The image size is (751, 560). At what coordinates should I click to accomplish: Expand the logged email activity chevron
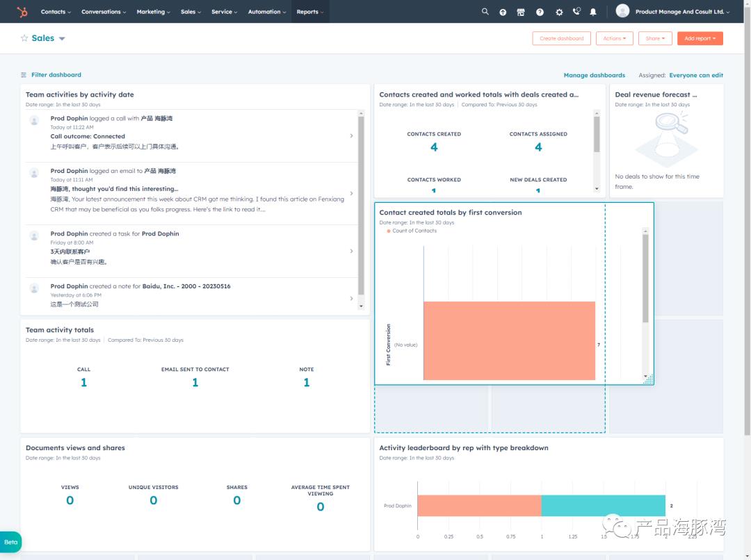pyautogui.click(x=352, y=193)
